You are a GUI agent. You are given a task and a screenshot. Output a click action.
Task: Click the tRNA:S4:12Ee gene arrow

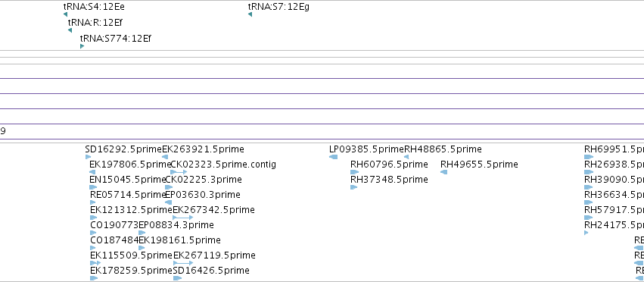65,14
